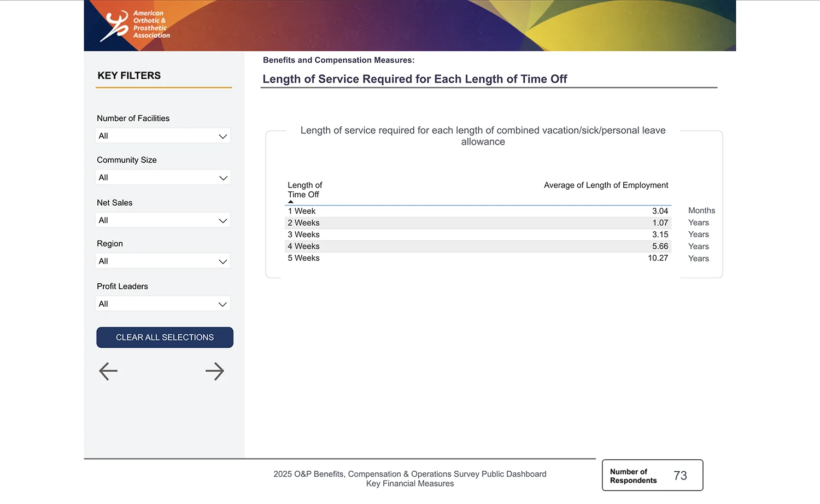Click the Net Sales filter label
This screenshot has width=820, height=504.
click(x=114, y=203)
